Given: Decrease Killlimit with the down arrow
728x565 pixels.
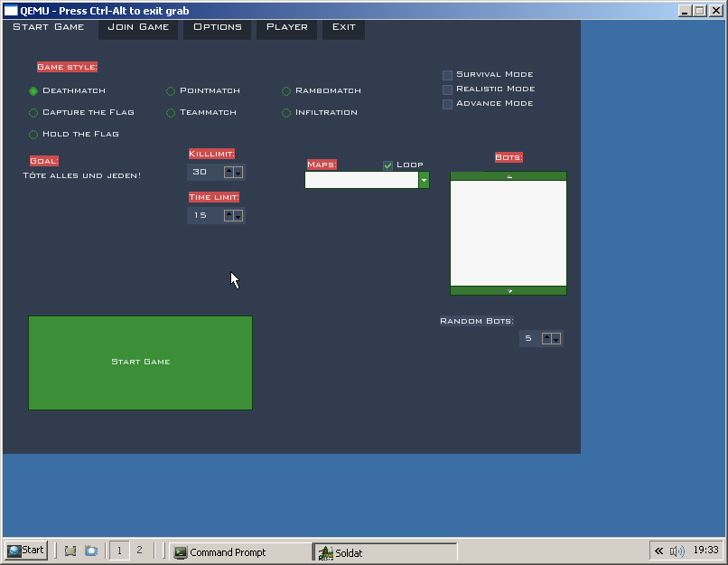Looking at the screenshot, I should 238,172.
